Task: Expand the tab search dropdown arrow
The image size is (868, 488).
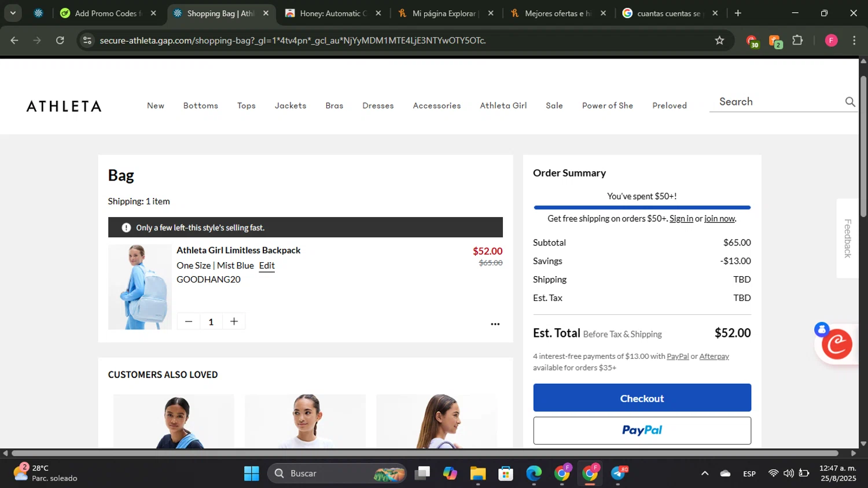Action: click(x=13, y=13)
